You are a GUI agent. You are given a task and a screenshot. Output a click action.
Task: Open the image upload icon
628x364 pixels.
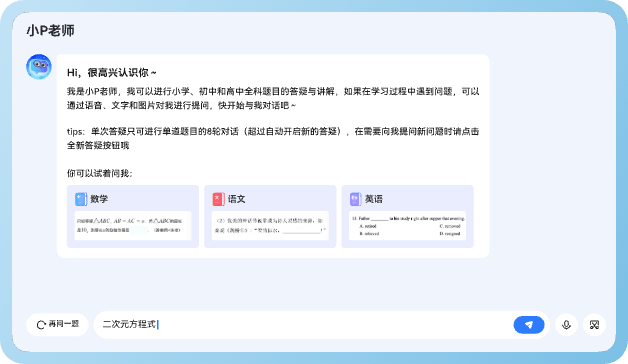click(594, 325)
